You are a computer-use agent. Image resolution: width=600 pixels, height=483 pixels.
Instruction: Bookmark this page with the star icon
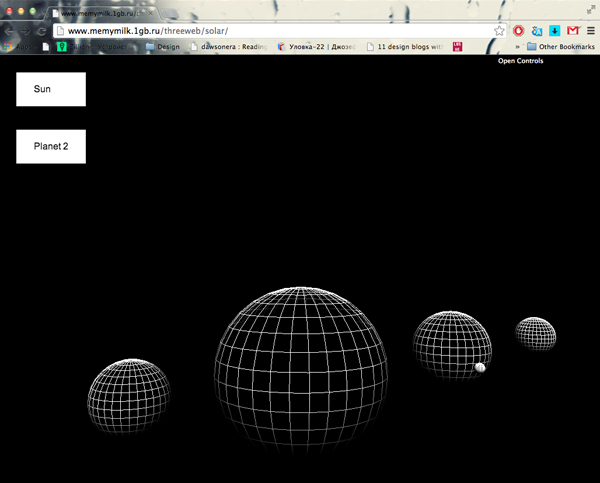499,31
